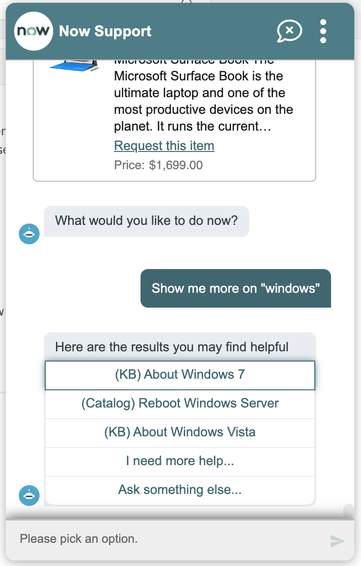Click bot avatar beside "Ask something else" option
The image size is (361, 566).
(x=29, y=495)
